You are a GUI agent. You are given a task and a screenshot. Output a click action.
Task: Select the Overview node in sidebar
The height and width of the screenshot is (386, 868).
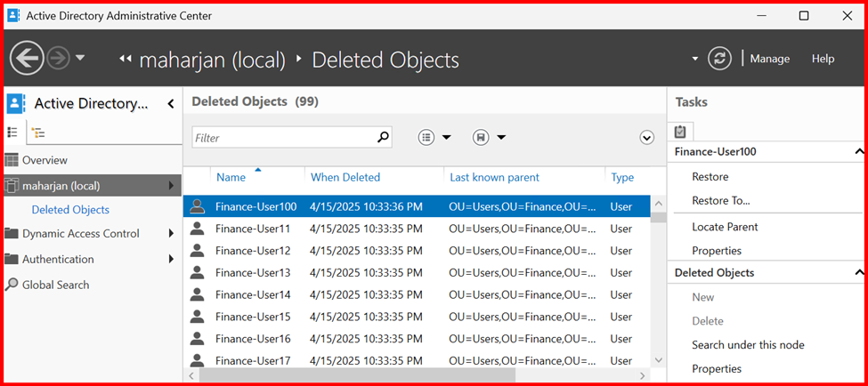(x=45, y=160)
